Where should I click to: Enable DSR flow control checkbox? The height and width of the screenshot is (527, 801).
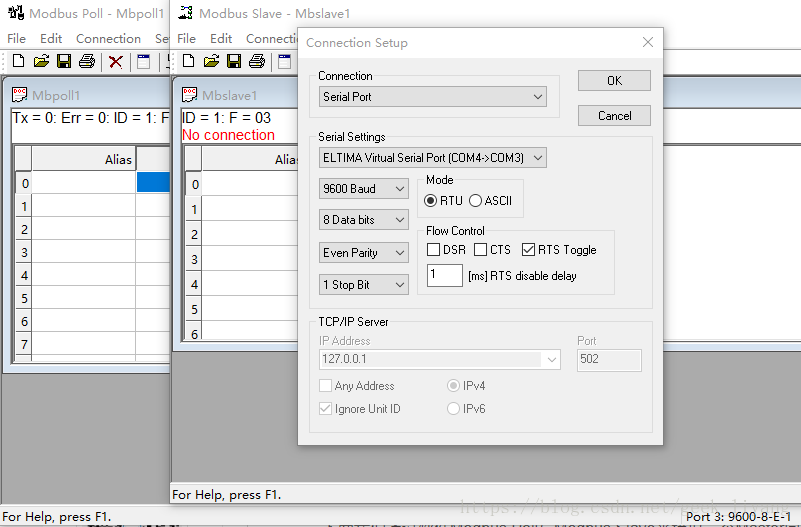tap(433, 249)
